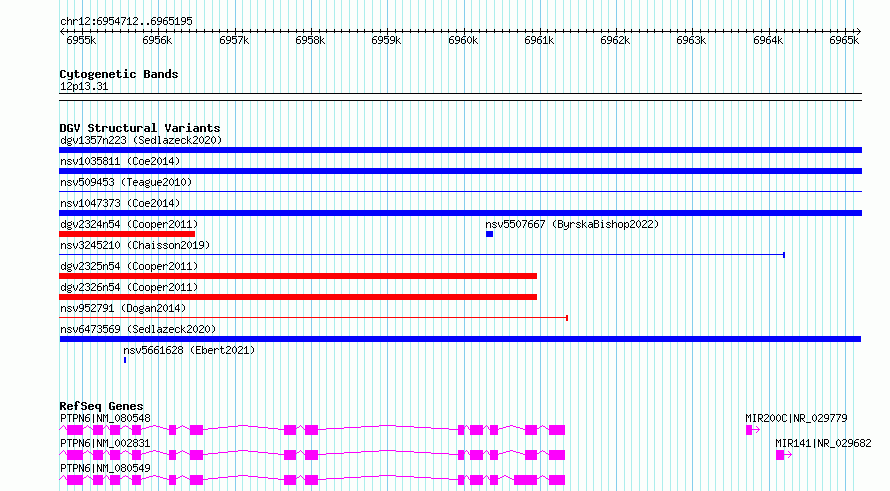Open nsv6473569 (Sedlazeck2020) variant label
Screen dimensions: 890x491
point(138,329)
